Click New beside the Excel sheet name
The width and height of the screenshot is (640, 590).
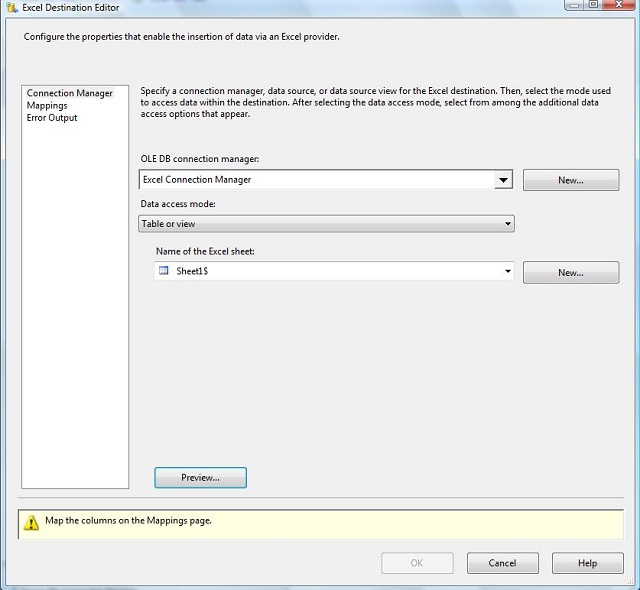pos(570,272)
